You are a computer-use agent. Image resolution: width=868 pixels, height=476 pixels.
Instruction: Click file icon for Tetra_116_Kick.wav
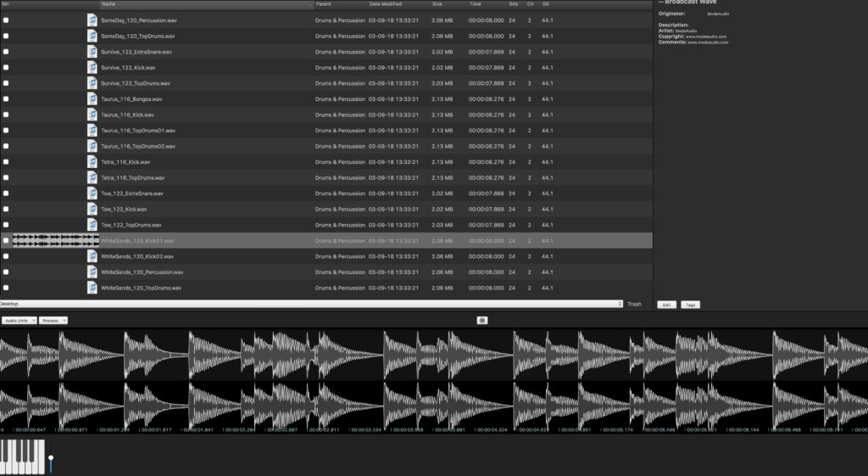tap(92, 162)
